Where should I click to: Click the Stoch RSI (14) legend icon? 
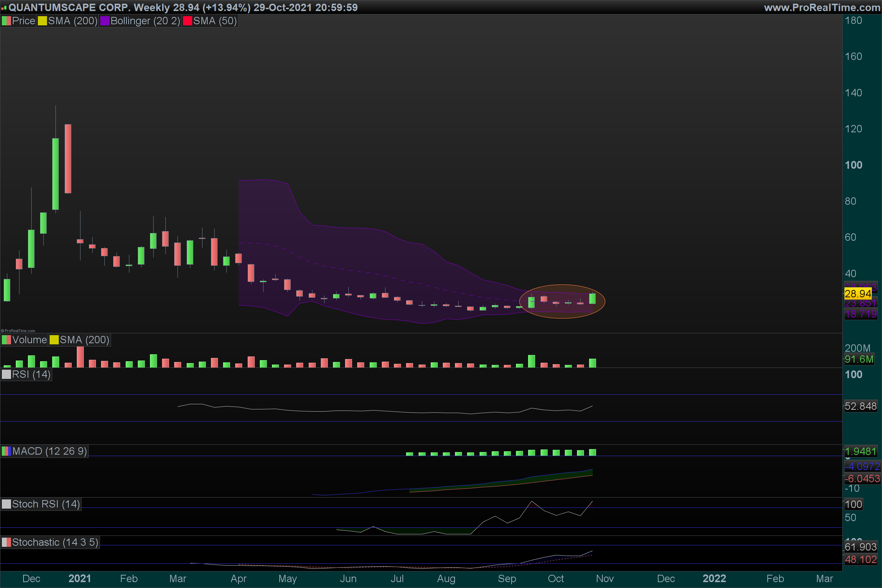tap(6, 504)
